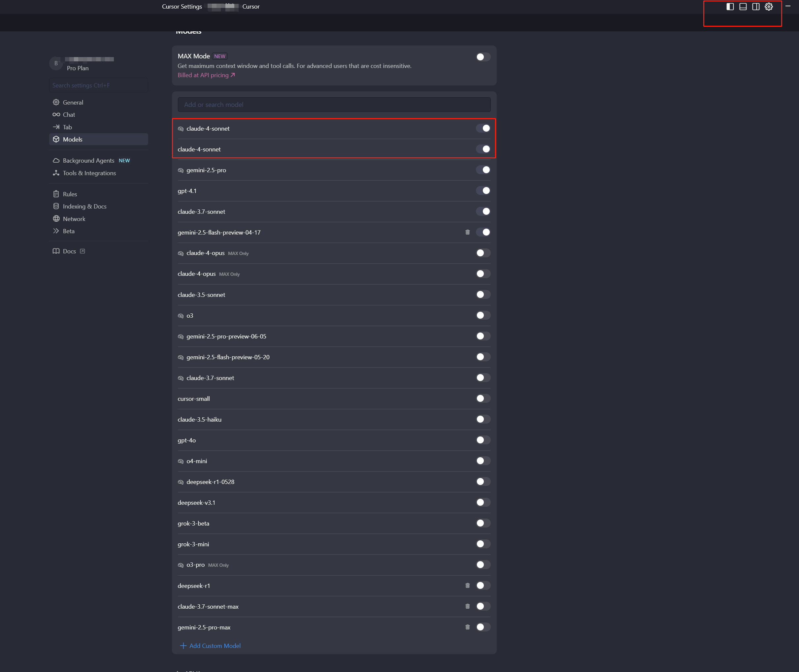
Task: Focus the Add or search model field
Action: 334,104
